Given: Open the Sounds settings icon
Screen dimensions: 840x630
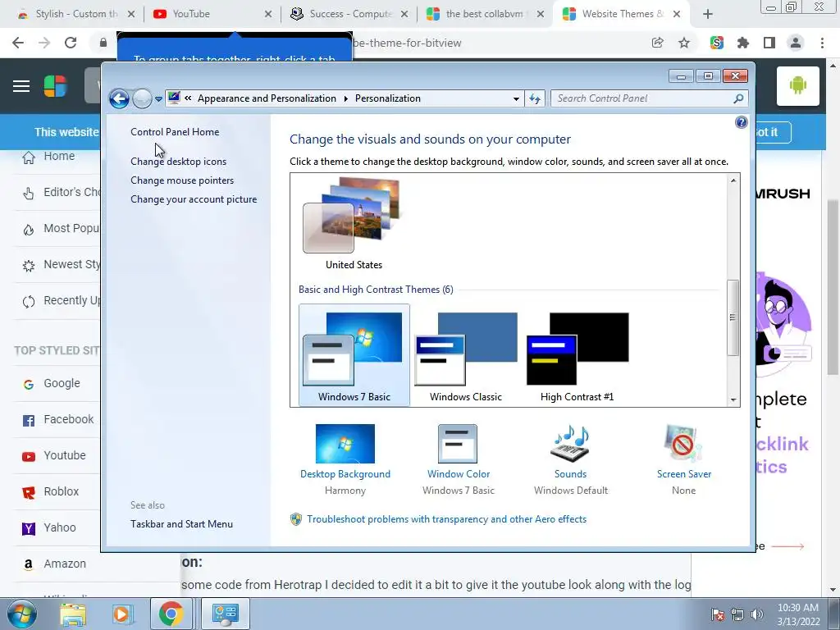Looking at the screenshot, I should (x=570, y=444).
